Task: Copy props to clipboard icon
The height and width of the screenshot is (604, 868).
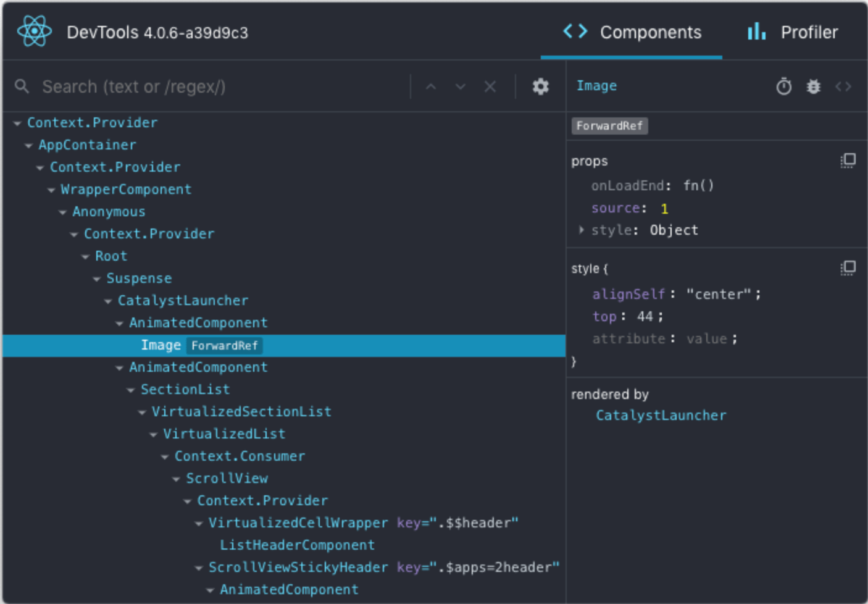Action: (848, 161)
